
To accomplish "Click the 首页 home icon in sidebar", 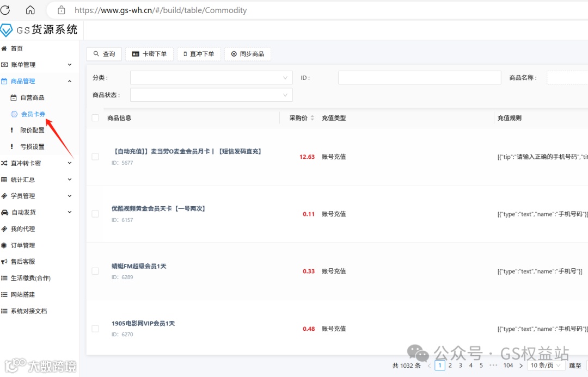I will tap(4, 48).
